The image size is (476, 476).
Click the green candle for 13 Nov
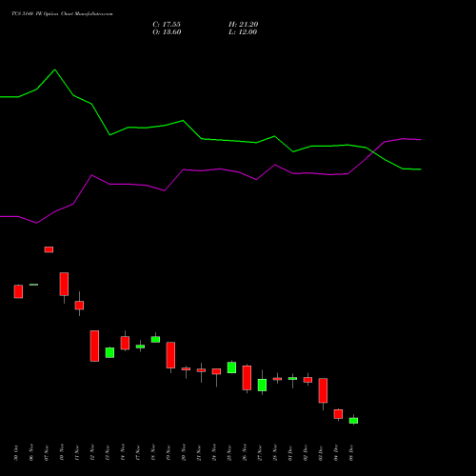pyautogui.click(x=109, y=352)
